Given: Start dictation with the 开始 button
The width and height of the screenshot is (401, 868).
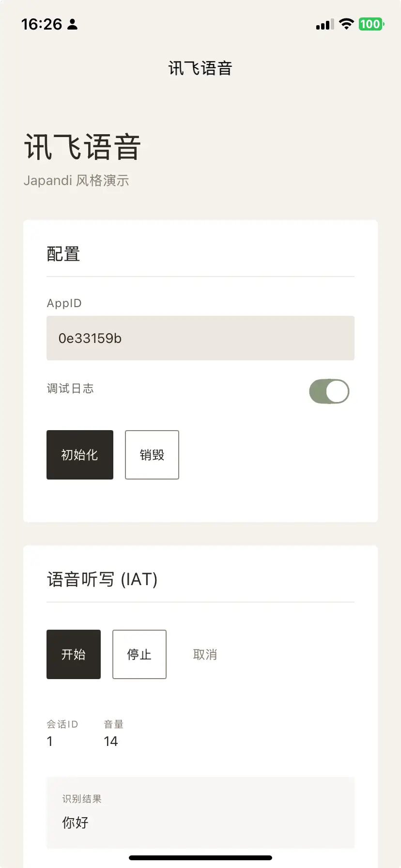Looking at the screenshot, I should click(x=74, y=654).
